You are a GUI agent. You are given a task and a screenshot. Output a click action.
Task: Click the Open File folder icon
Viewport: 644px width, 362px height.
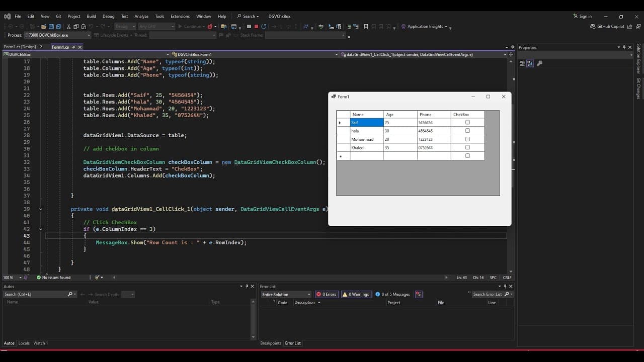[x=44, y=26]
